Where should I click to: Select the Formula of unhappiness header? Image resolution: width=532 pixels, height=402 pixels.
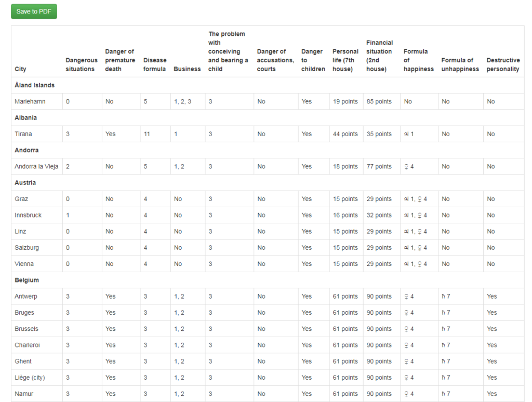click(x=460, y=64)
